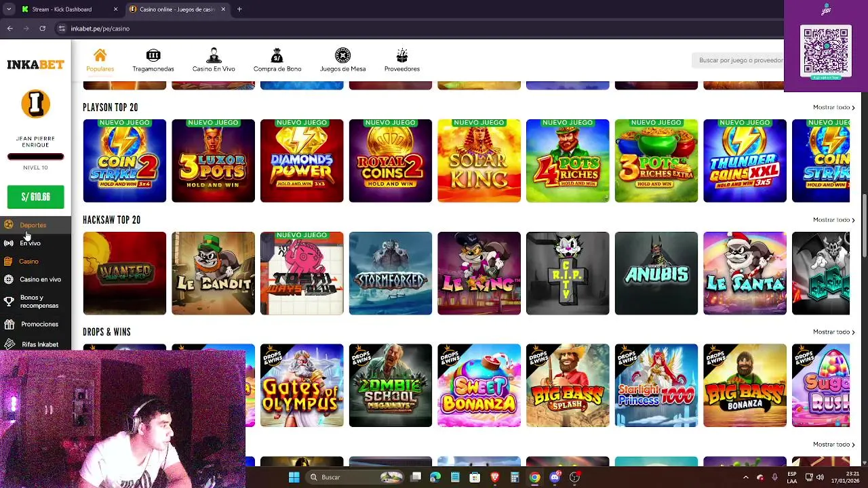The width and height of the screenshot is (868, 488).
Task: Click the user profile avatar icon
Action: click(35, 104)
